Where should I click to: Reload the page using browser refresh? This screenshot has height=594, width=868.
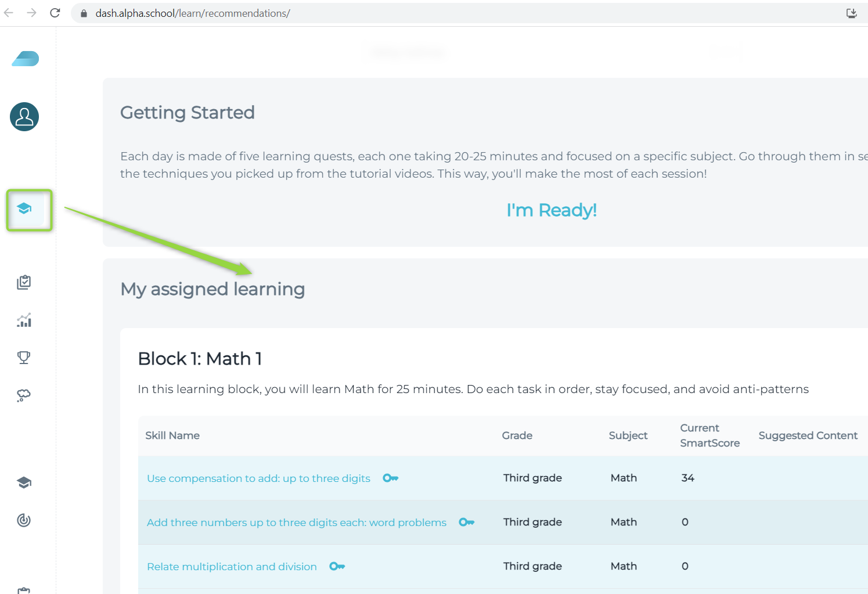point(55,13)
